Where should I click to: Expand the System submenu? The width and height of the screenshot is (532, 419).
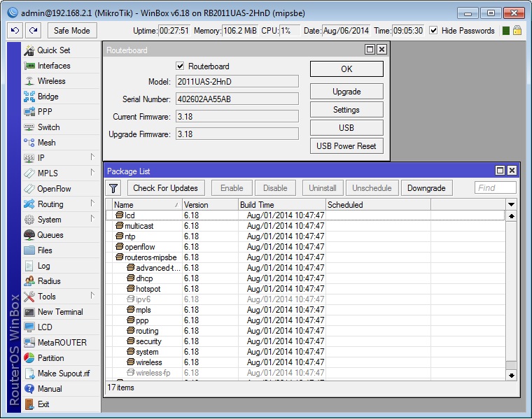92,219
